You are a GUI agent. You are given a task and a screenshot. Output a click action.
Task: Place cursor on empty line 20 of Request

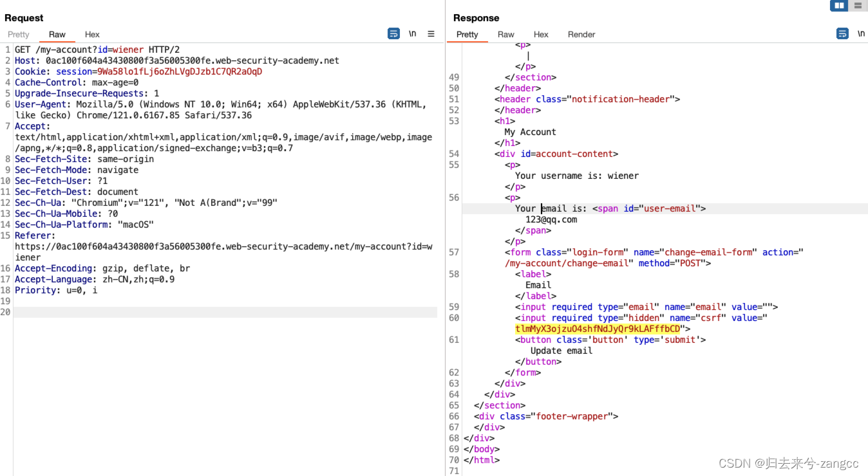tap(225, 312)
